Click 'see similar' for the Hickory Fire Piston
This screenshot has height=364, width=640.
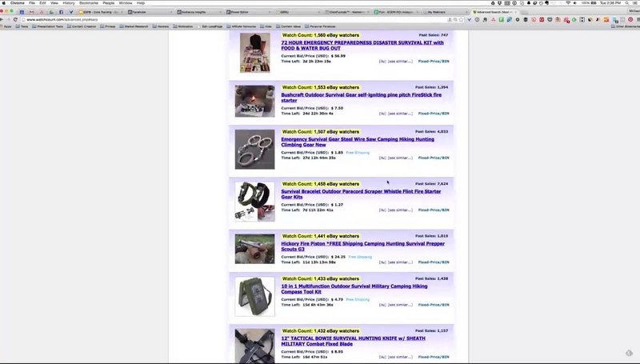click(x=400, y=262)
